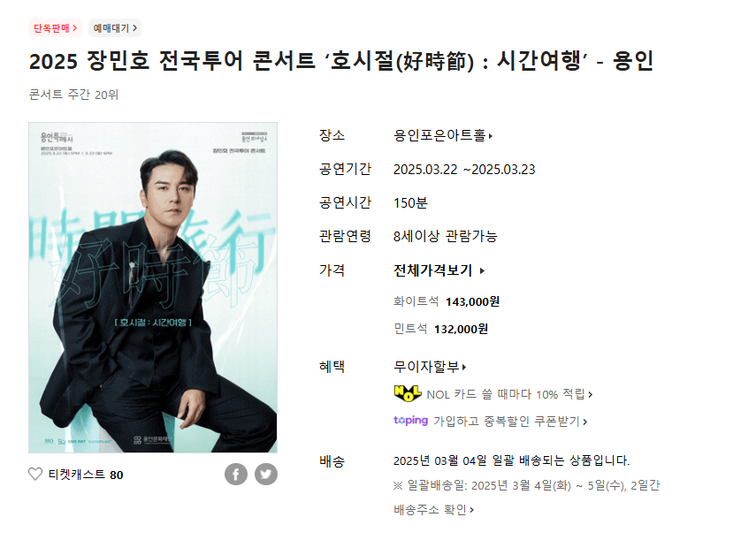Viewport: 756px width, 540px height.
Task: Click the NOL card logo icon
Action: [408, 393]
